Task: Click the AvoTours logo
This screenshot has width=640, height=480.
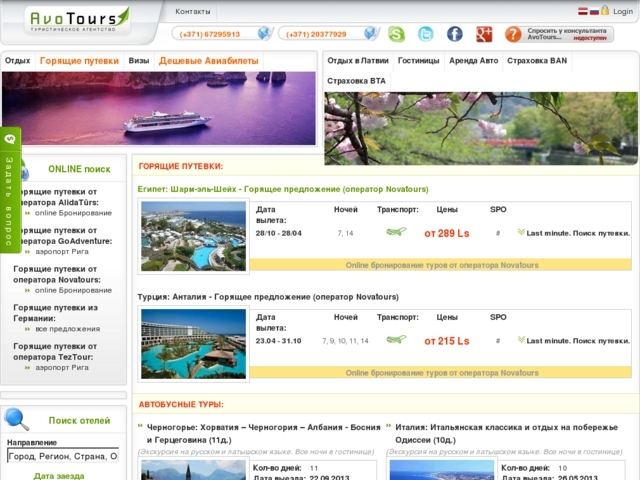Action: tap(78, 18)
